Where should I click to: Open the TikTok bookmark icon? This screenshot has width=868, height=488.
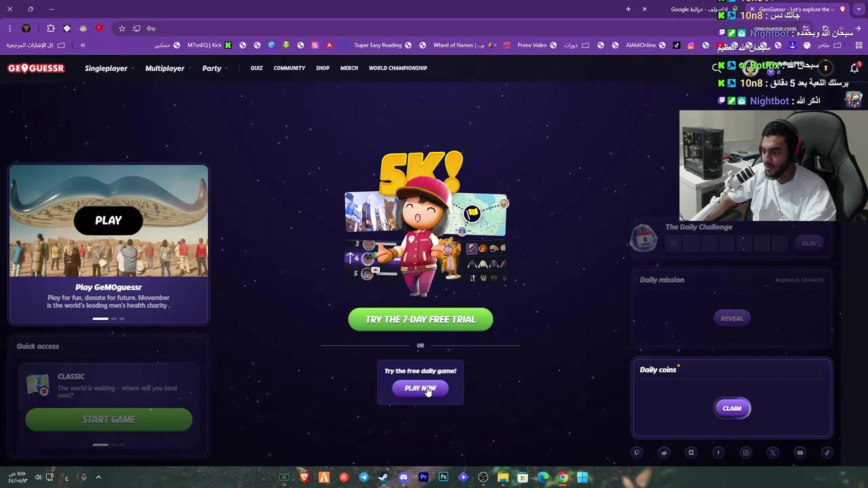pyautogui.click(x=677, y=45)
